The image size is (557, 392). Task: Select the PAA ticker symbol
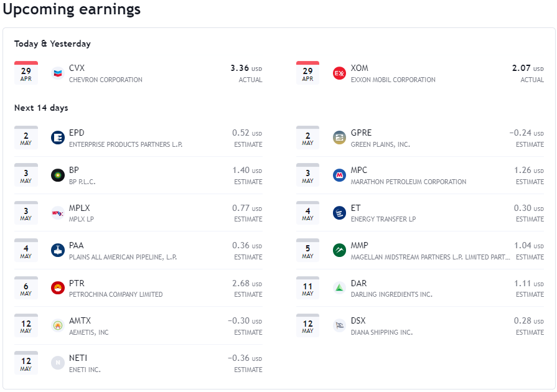[77, 245]
